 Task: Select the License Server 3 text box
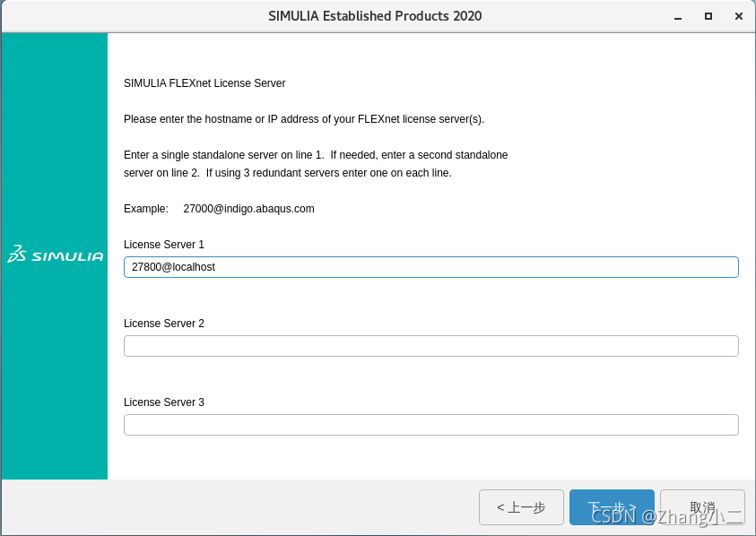click(430, 425)
